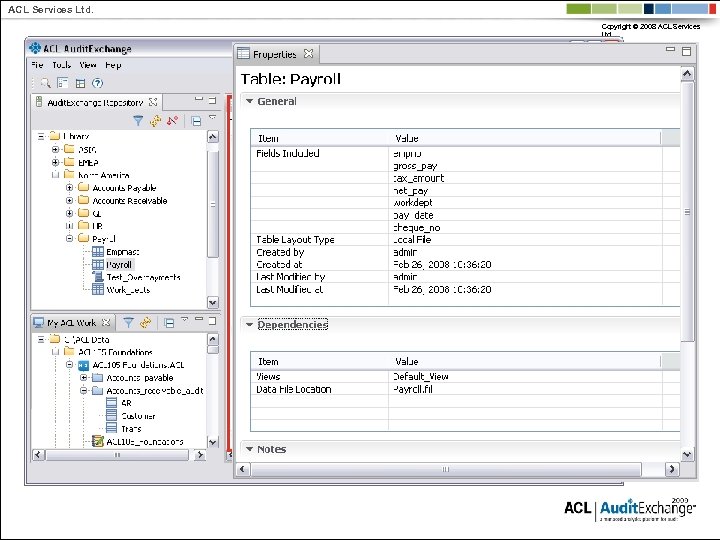Select the AuditExchange Repository tab
This screenshot has height=540, width=720.
click(95, 102)
